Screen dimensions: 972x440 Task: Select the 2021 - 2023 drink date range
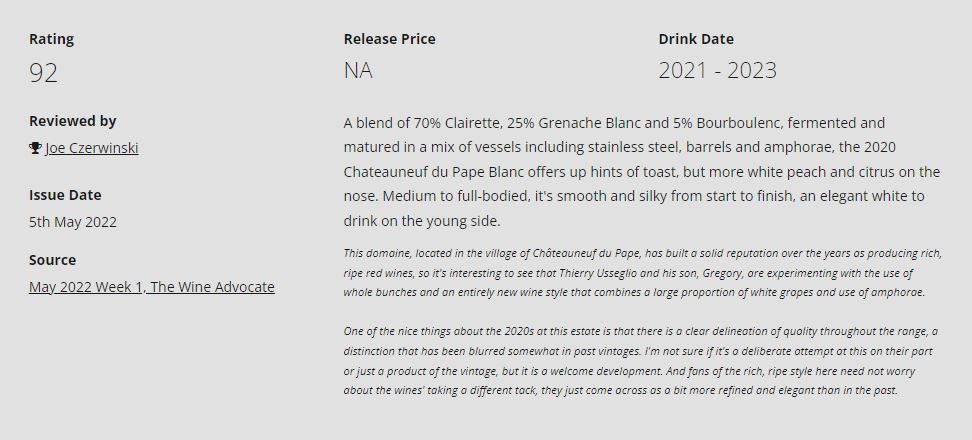coord(717,71)
